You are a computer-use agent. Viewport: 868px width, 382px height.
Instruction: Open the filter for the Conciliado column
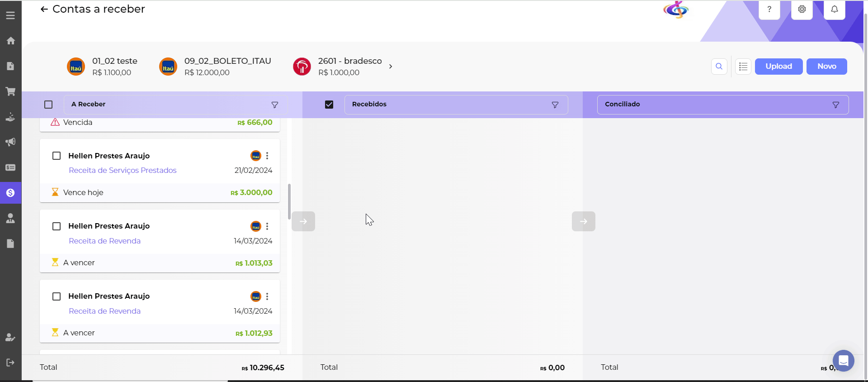(835, 105)
